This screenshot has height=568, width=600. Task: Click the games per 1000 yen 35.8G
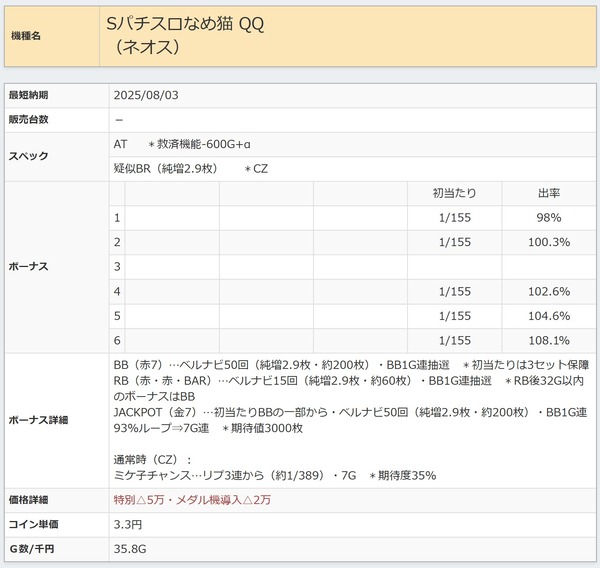(130, 549)
